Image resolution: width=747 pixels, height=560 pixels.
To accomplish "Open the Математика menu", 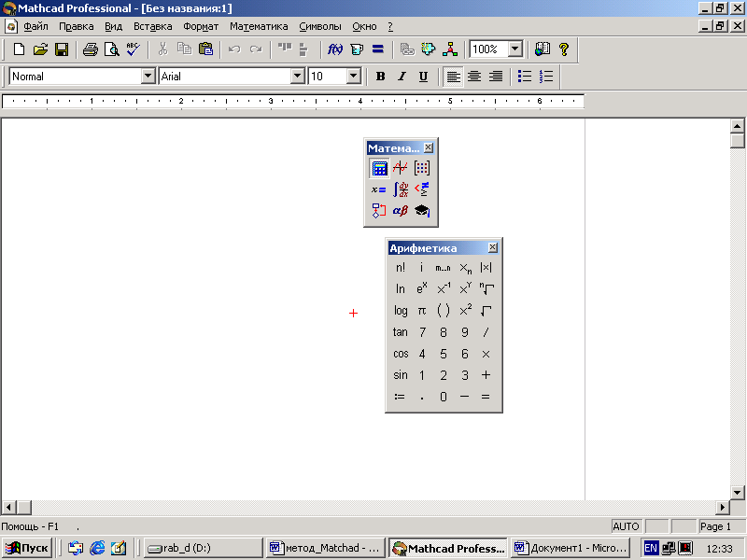I will point(259,27).
